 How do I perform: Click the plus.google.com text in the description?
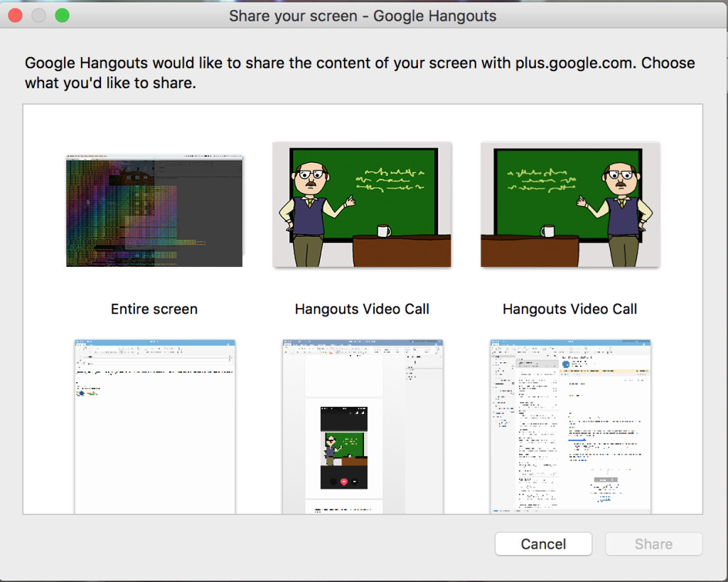[574, 63]
